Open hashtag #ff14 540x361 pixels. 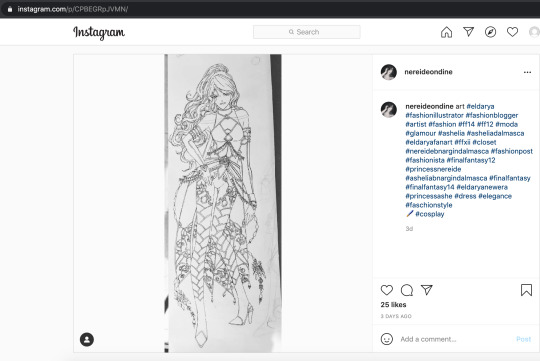(x=466, y=124)
